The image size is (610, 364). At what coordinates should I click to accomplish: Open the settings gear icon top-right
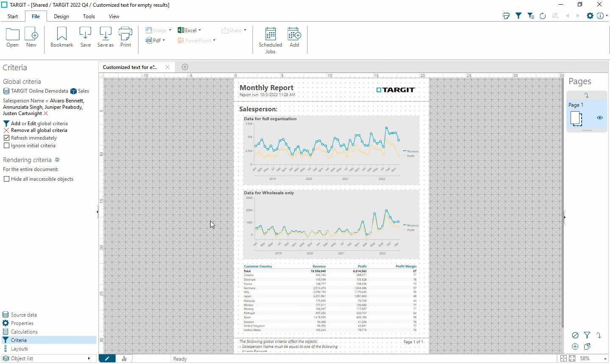590,16
